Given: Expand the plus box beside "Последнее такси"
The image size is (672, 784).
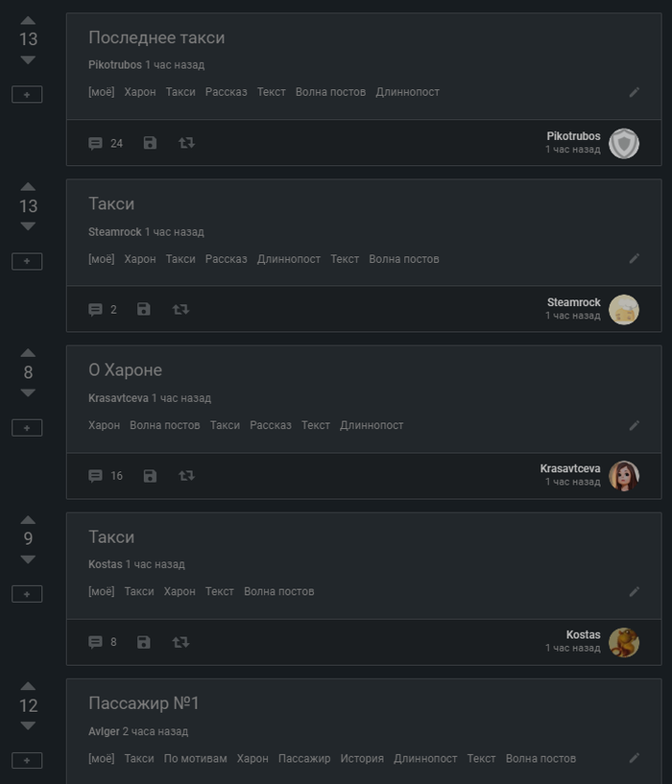Looking at the screenshot, I should tap(27, 94).
